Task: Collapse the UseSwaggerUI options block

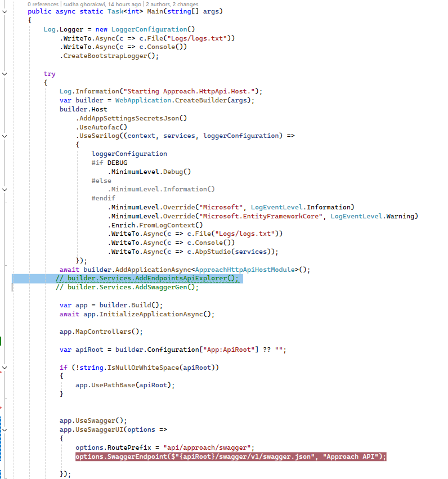Action: [5, 429]
